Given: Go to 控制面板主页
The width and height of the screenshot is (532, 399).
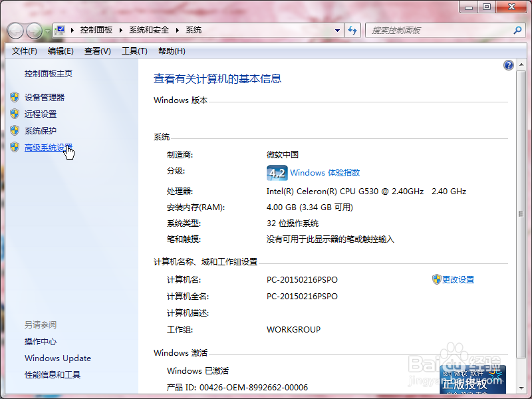Looking at the screenshot, I should pos(49,74).
